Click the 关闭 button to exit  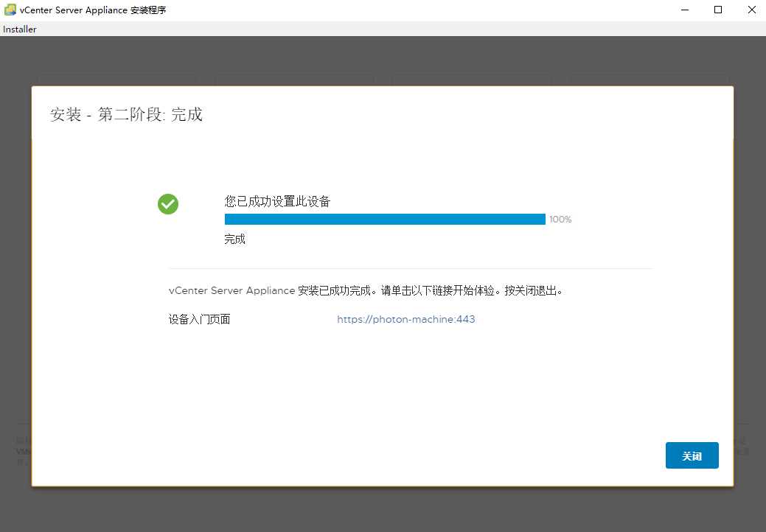pos(692,455)
